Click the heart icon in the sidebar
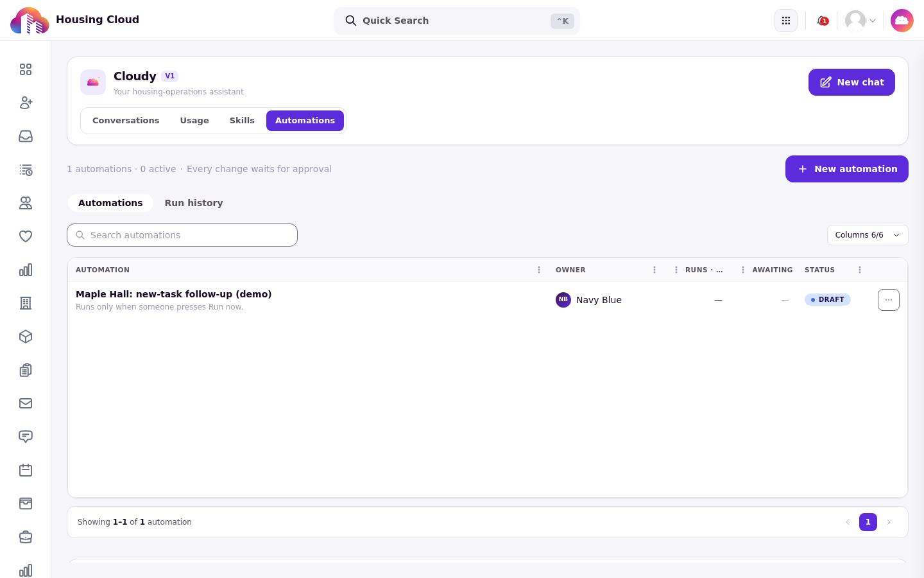 [26, 236]
